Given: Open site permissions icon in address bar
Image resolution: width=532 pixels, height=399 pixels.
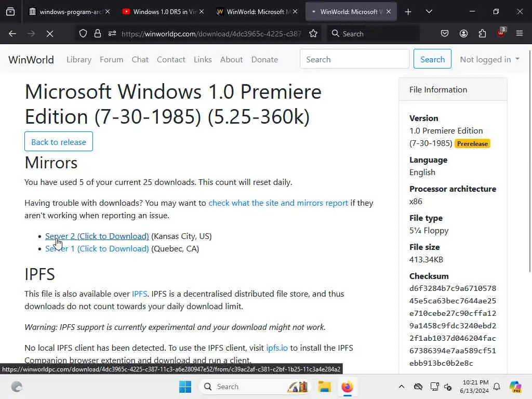Looking at the screenshot, I should click(112, 34).
